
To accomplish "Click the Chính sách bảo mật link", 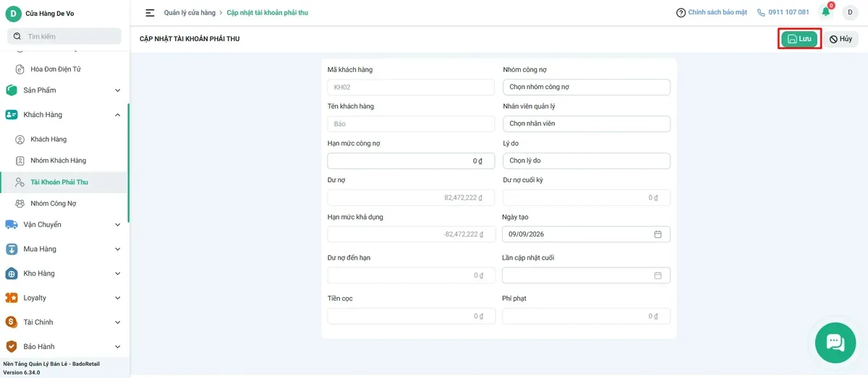I will tap(718, 12).
